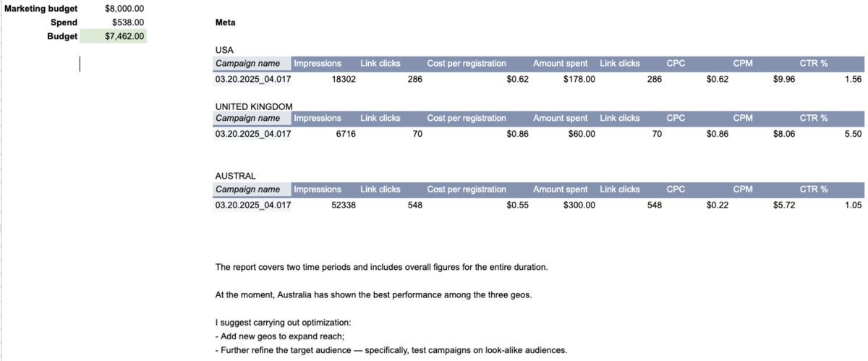Click CPM header in Austral table
Screen dimensions: 868x361
point(742,190)
